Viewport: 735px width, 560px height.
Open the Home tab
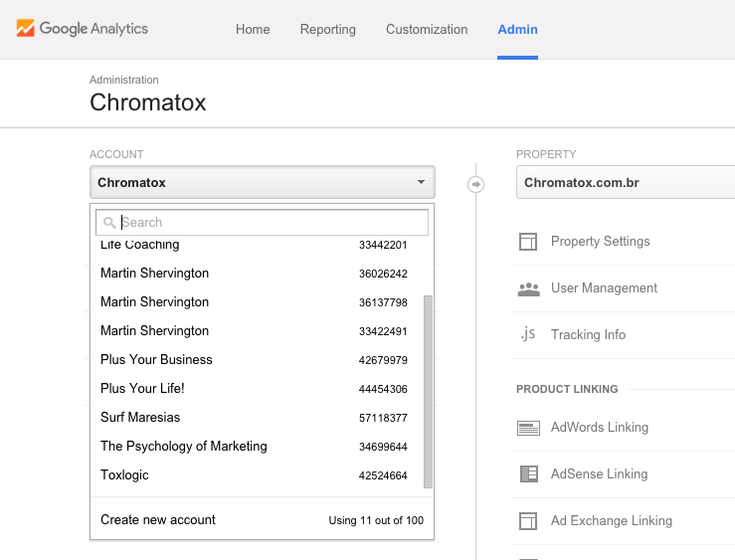[253, 29]
